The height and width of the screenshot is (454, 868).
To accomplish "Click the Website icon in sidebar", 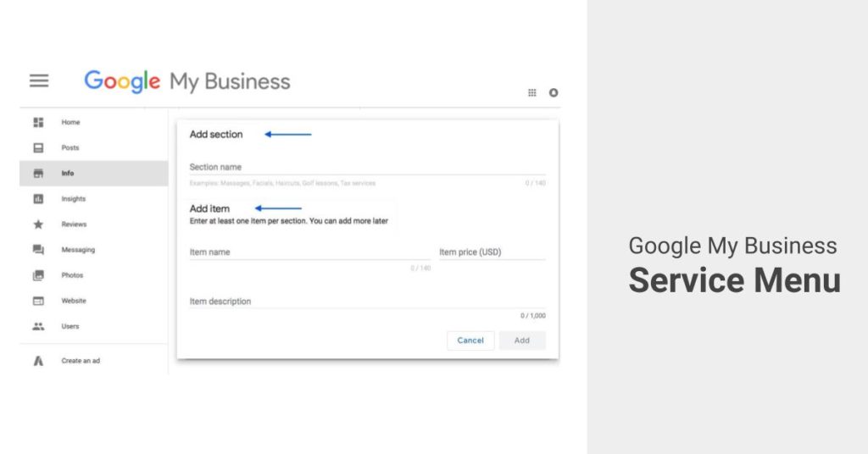I will point(38,301).
